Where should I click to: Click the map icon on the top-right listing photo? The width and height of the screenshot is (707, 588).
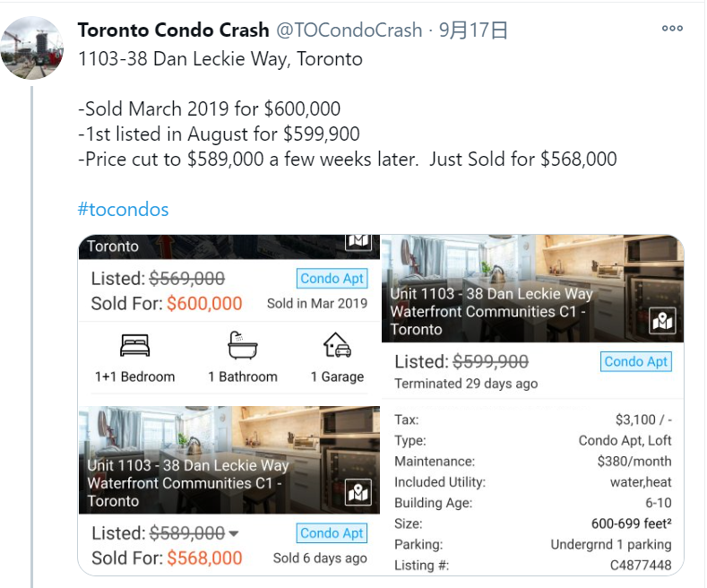[x=662, y=321]
